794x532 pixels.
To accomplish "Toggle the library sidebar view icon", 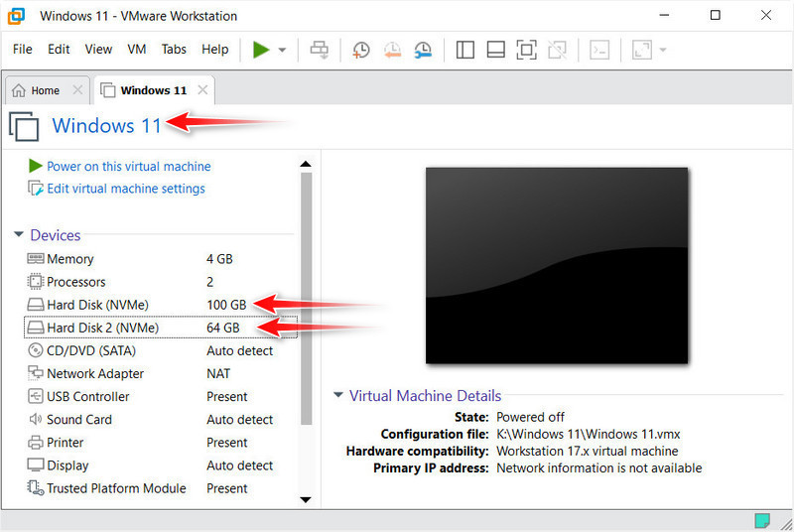I will pos(464,50).
